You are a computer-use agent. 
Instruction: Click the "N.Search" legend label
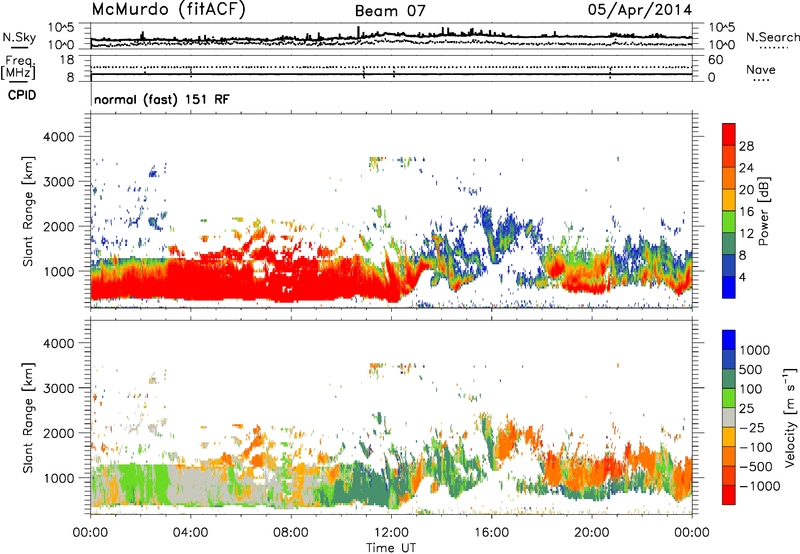772,37
